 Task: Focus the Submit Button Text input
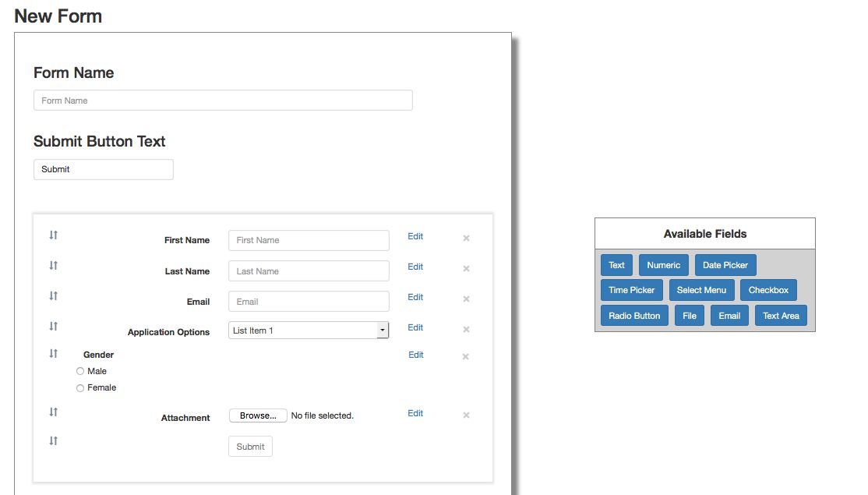pyautogui.click(x=104, y=169)
